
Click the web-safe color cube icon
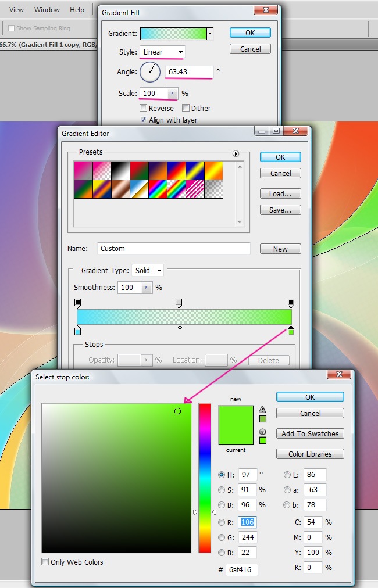pyautogui.click(x=263, y=432)
